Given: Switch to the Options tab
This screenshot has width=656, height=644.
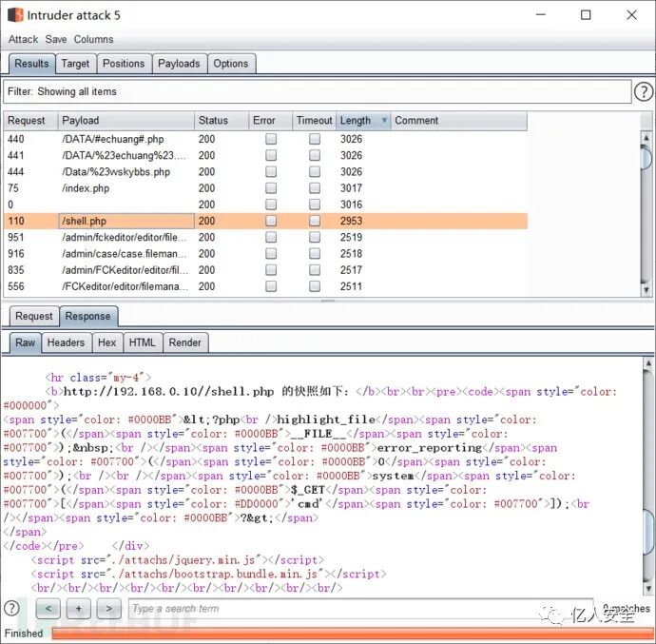Looking at the screenshot, I should (231, 64).
